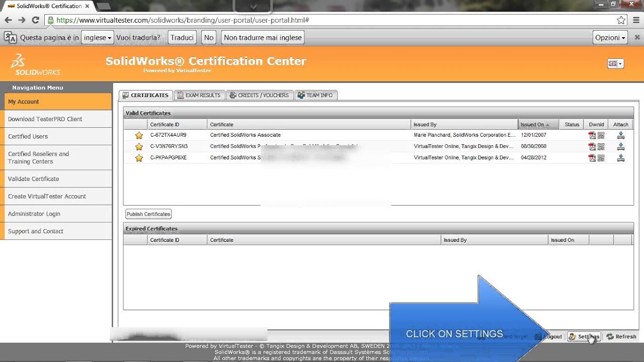Viewport: 644px width, 362px height.
Task: Download PDF for certificate C-PKPAPGP6XE
Action: (592, 158)
